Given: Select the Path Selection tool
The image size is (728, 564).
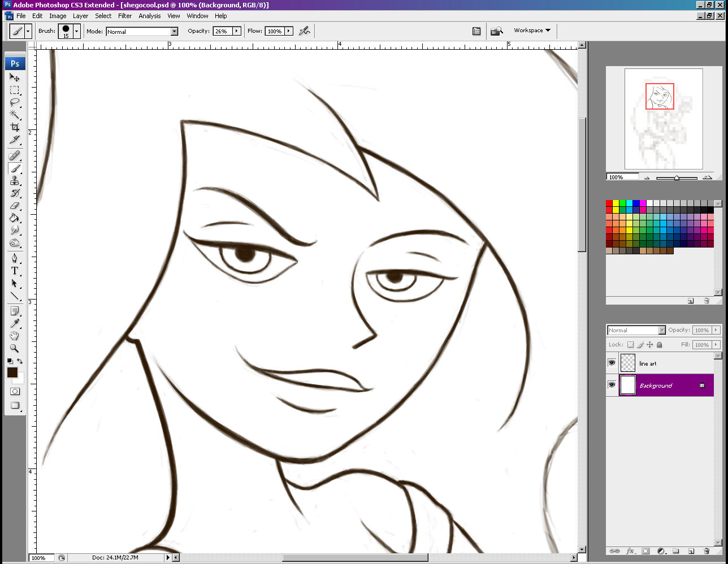Looking at the screenshot, I should [x=15, y=283].
